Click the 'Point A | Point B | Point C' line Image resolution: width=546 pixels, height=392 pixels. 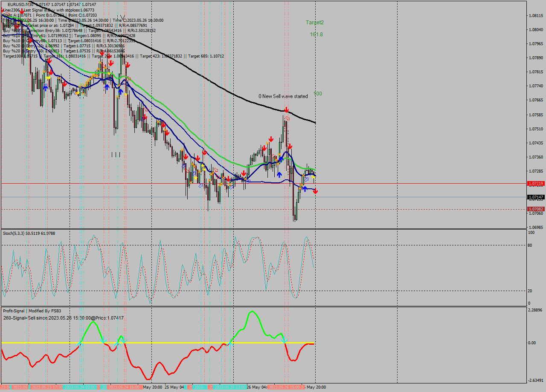[50, 15]
